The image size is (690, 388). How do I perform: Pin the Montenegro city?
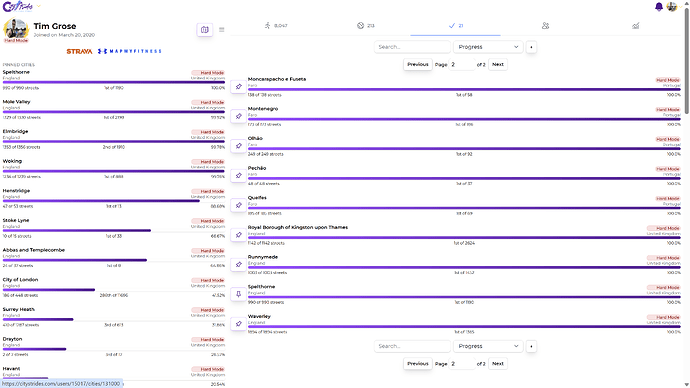[x=239, y=116]
